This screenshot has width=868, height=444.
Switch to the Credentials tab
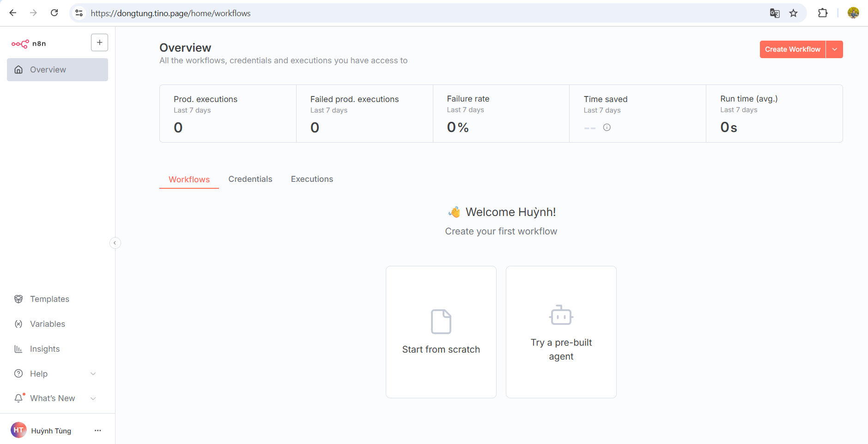tap(250, 179)
